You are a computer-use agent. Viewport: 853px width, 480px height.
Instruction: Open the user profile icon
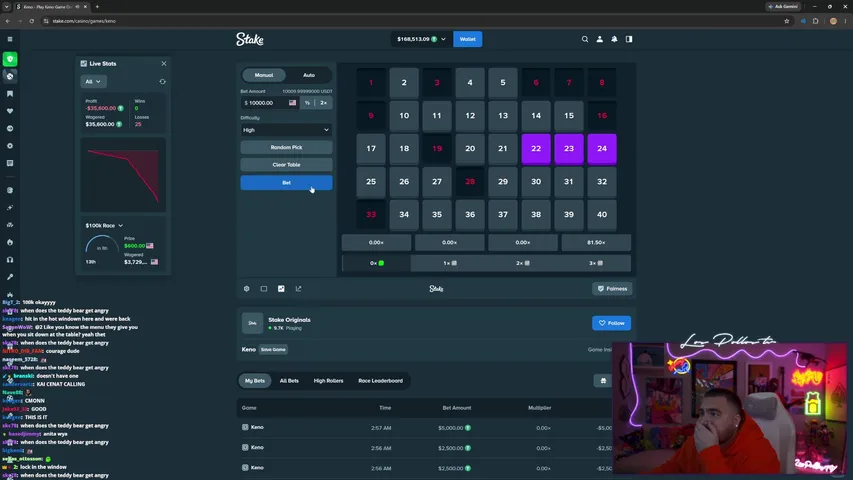pyautogui.click(x=599, y=39)
